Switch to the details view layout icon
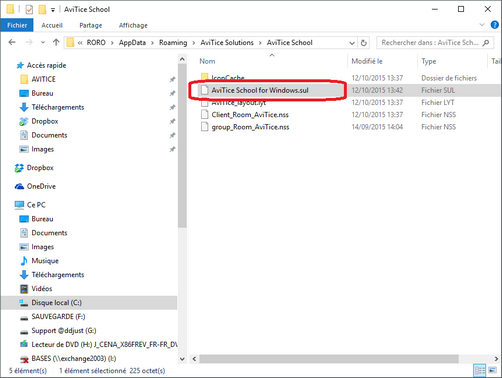 [x=480, y=370]
